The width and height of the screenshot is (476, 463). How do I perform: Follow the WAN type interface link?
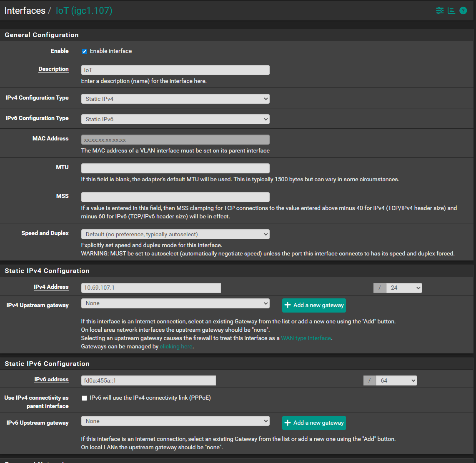coord(306,338)
